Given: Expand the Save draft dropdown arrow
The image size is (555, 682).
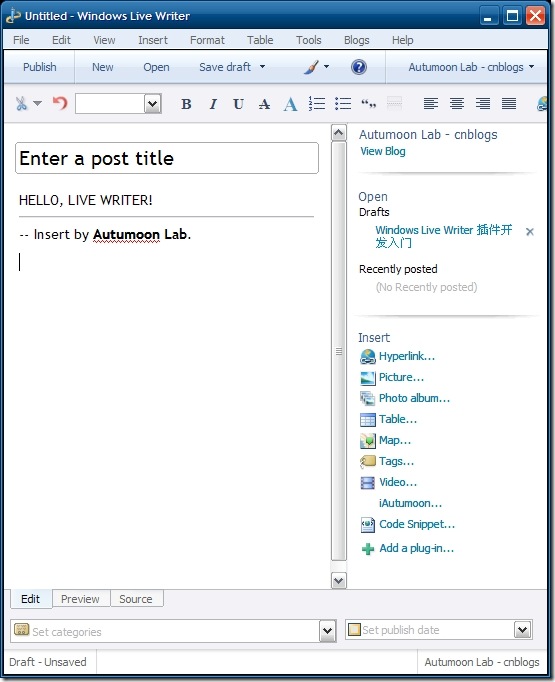Looking at the screenshot, I should pyautogui.click(x=262, y=67).
